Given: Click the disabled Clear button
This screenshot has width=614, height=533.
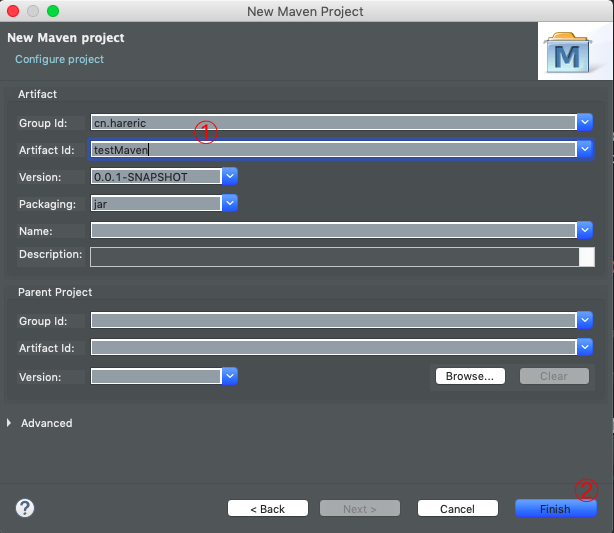Looking at the screenshot, I should point(554,376).
